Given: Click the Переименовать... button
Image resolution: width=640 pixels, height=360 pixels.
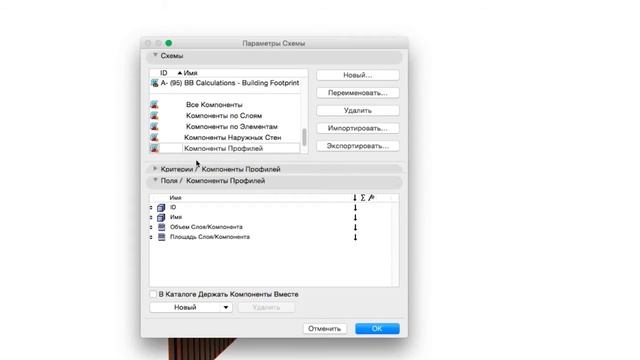Looking at the screenshot, I should [358, 93].
